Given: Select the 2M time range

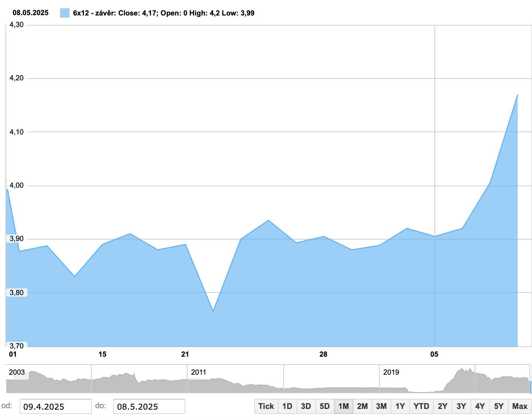Looking at the screenshot, I should coord(362,406).
